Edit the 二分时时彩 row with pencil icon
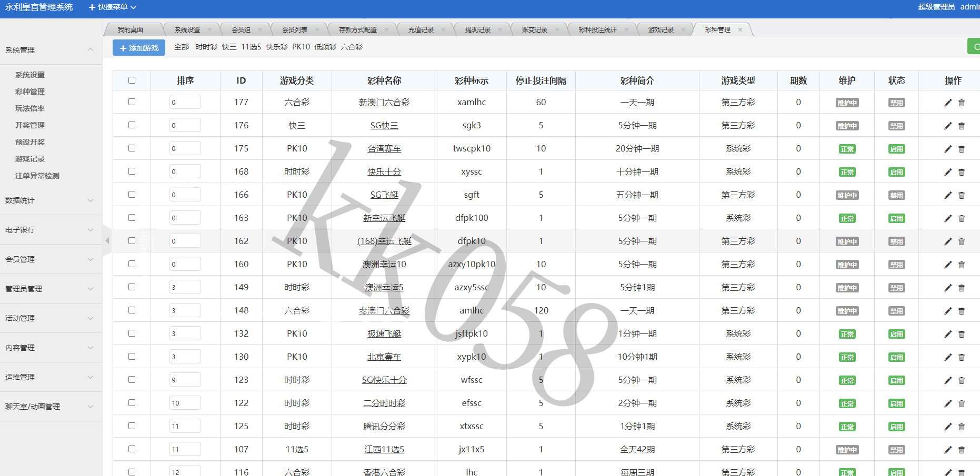 (948, 403)
